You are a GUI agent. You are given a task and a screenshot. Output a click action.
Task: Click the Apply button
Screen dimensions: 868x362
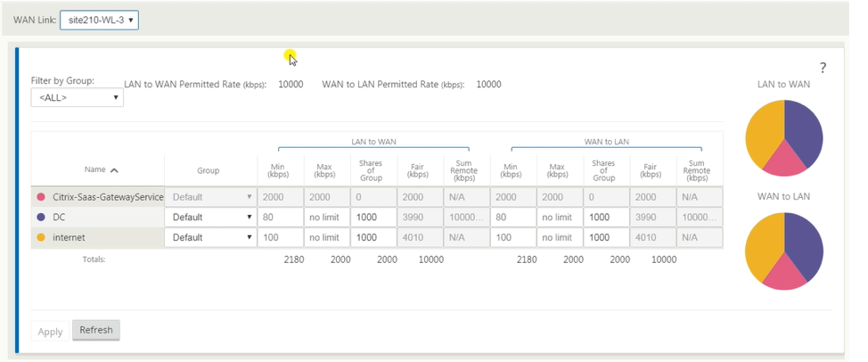coord(50,332)
